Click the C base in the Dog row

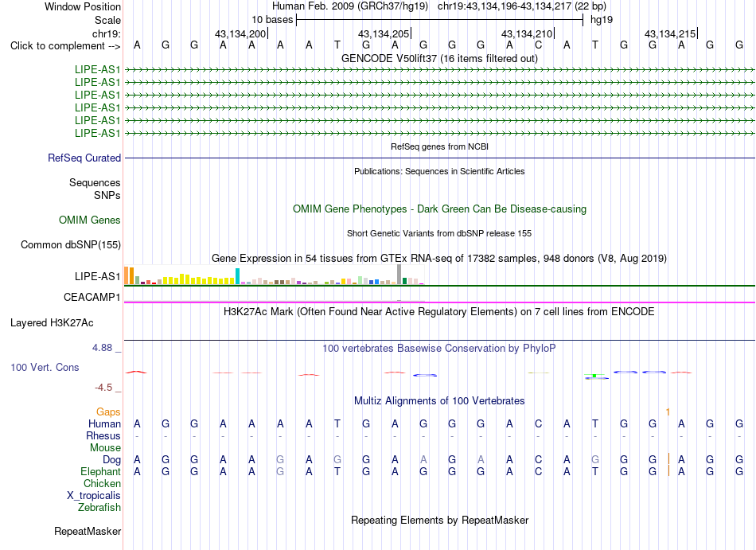click(538, 460)
